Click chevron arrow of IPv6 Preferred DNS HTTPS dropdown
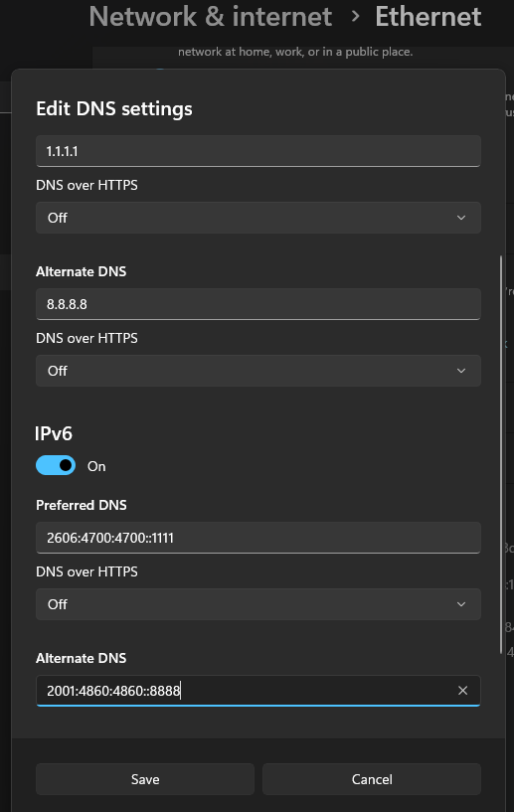 pos(461,604)
